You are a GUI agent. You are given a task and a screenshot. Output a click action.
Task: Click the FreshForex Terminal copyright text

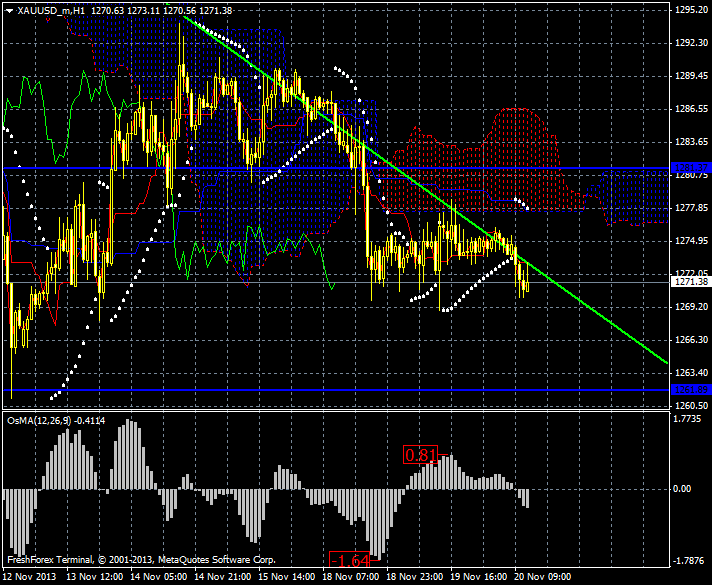tap(140, 560)
